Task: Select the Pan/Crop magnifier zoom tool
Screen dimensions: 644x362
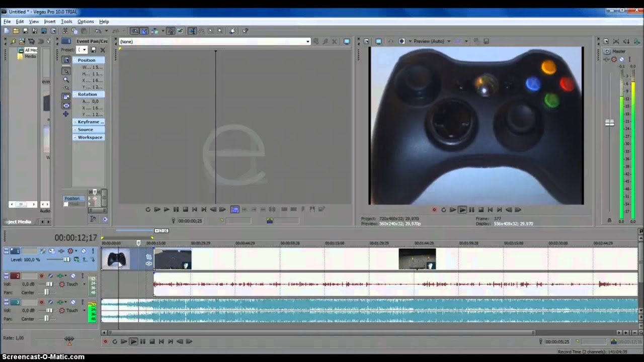Action: pyautogui.click(x=66, y=79)
